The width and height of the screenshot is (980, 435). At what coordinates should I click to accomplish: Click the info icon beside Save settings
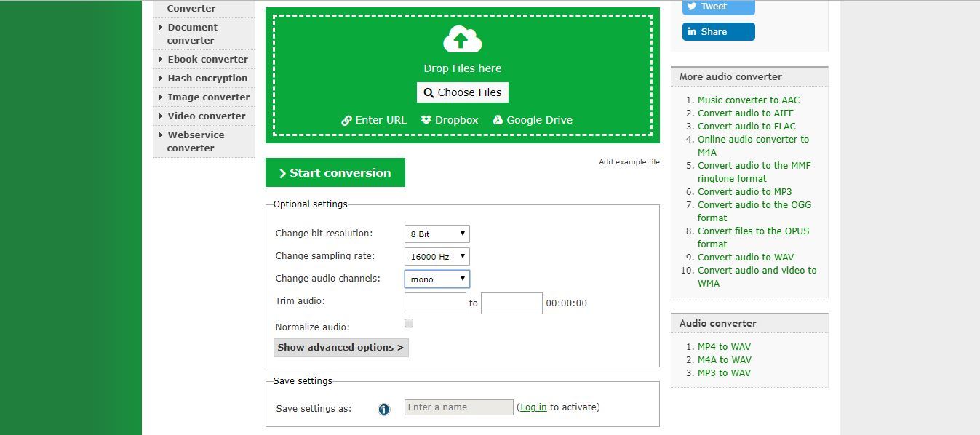384,410
